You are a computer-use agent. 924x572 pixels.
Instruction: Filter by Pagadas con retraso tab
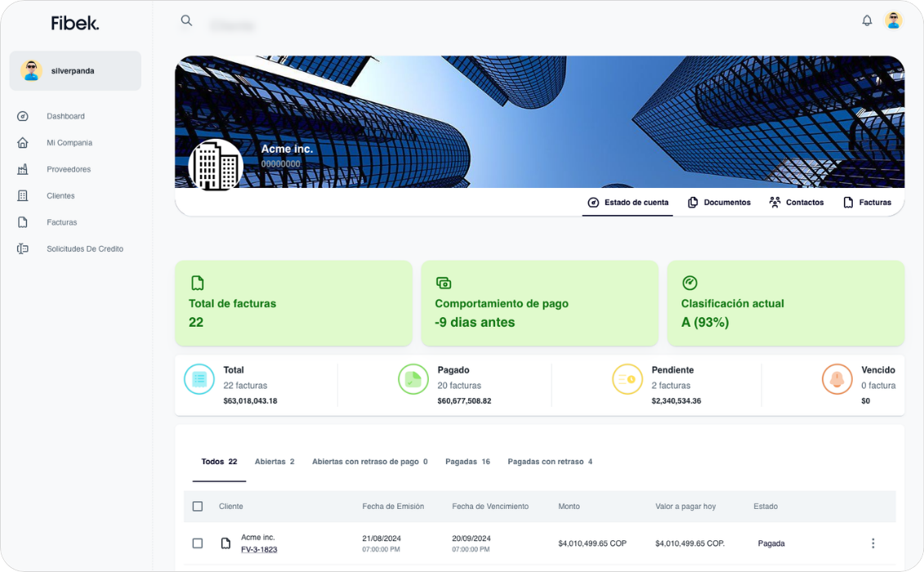point(550,462)
